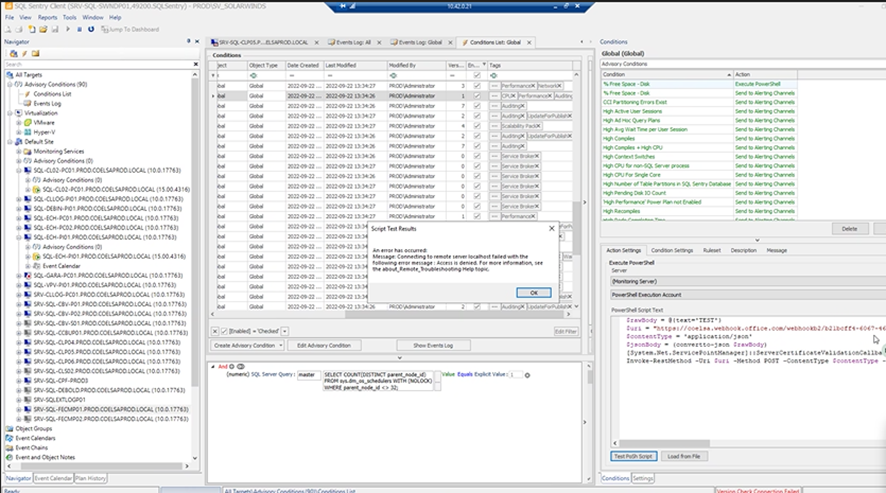
Task: Toggle the Enabled checkbox in first condition row
Action: pyautogui.click(x=476, y=86)
